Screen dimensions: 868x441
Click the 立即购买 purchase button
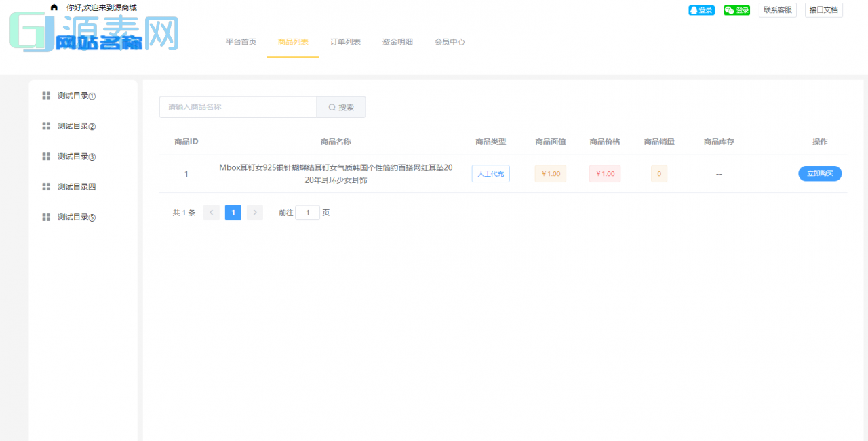[x=820, y=173]
